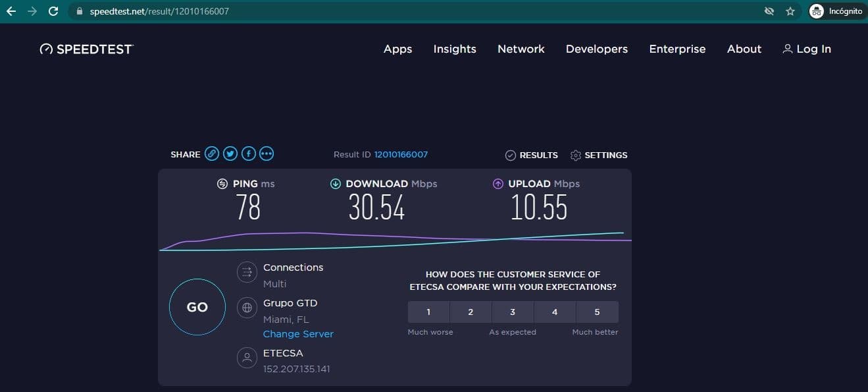View the RESULTS history
This screenshot has height=392, width=868.
(532, 155)
